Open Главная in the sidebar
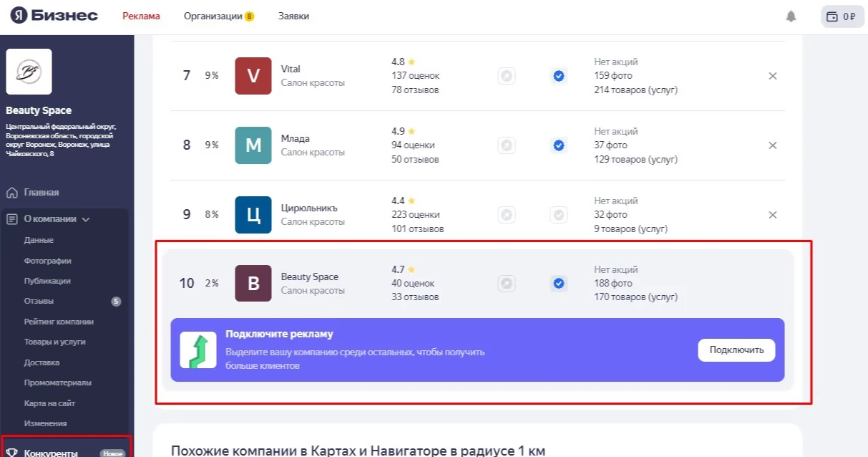Viewport: 868px width, 457px height. (x=42, y=193)
